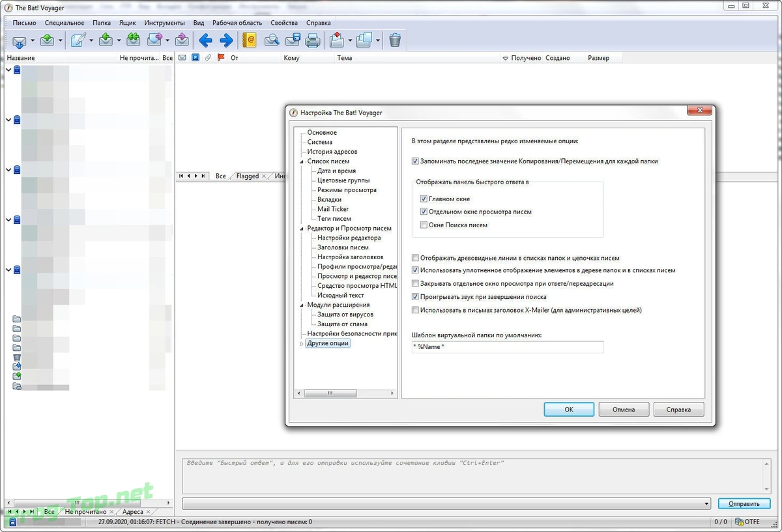Click the parked 'P' column header icon
This screenshot has width=782, height=532.
click(x=195, y=58)
